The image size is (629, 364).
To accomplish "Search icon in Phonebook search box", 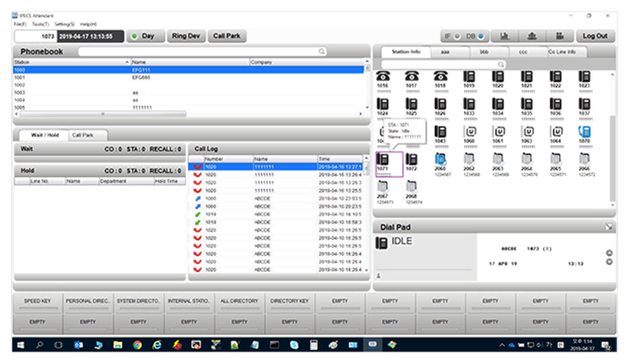I will click(321, 51).
